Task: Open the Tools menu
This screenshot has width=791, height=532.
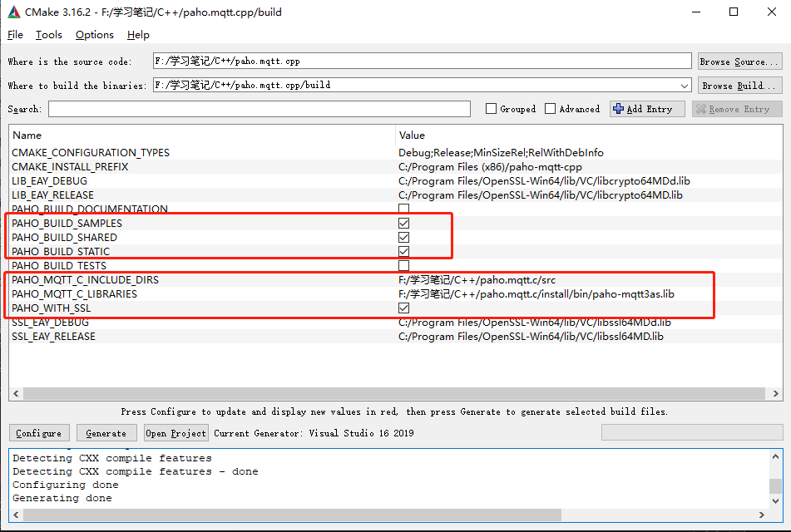Action: 48,35
